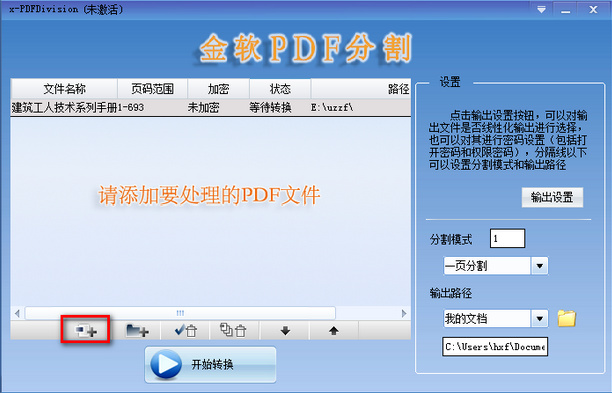Click the add file icon
612x393 pixels.
point(86,331)
